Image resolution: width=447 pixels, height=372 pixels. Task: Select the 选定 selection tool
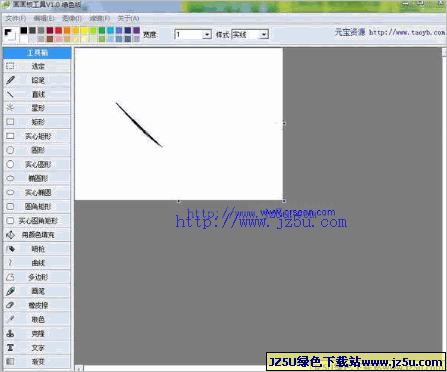(x=37, y=66)
